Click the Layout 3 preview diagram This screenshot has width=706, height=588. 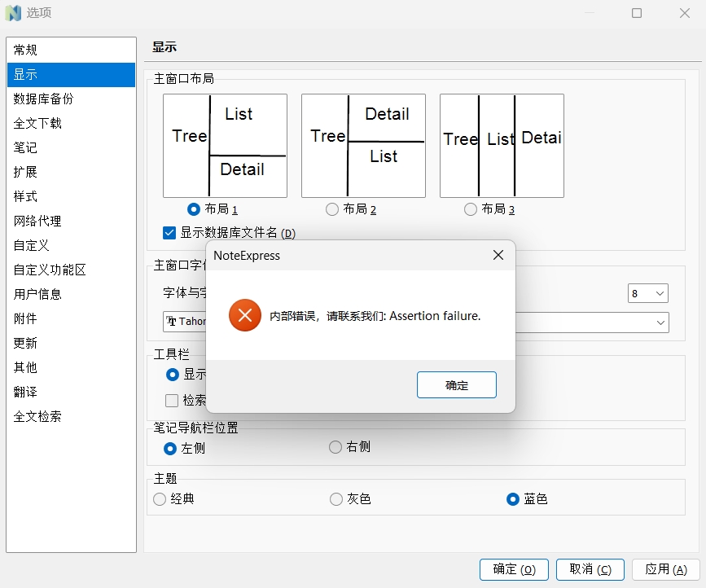point(502,145)
